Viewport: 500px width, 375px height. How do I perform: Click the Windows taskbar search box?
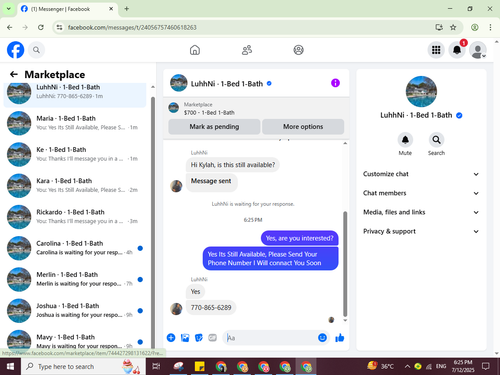click(x=83, y=366)
